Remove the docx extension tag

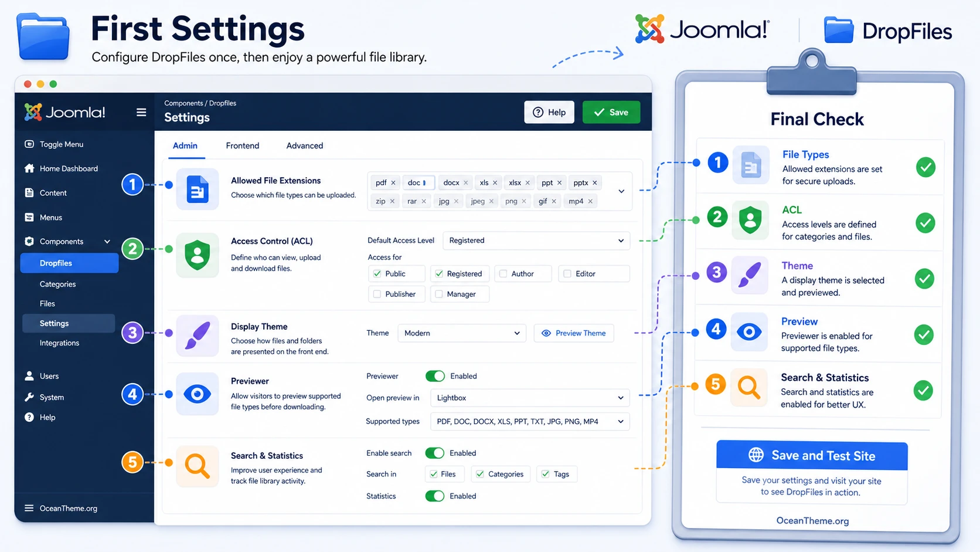(466, 182)
